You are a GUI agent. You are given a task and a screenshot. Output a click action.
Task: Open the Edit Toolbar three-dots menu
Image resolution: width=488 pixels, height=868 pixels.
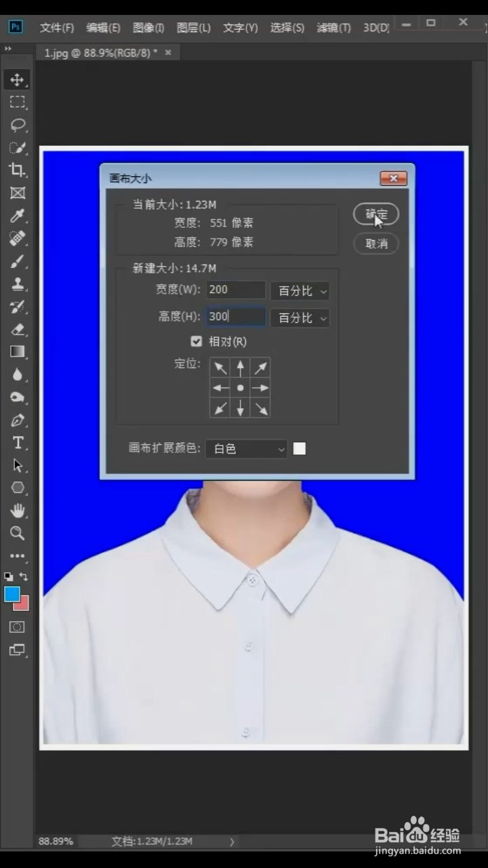[x=18, y=556]
